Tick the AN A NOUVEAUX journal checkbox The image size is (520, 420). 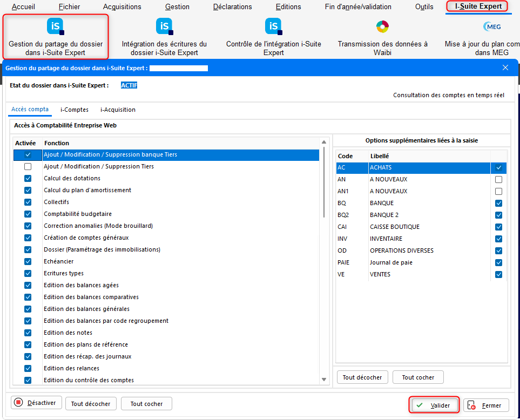point(498,180)
